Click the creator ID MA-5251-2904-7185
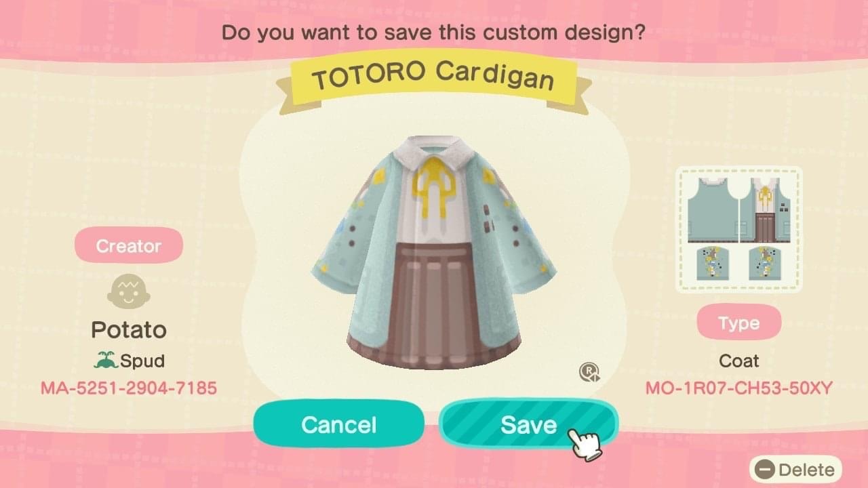This screenshot has width=868, height=488. click(129, 388)
